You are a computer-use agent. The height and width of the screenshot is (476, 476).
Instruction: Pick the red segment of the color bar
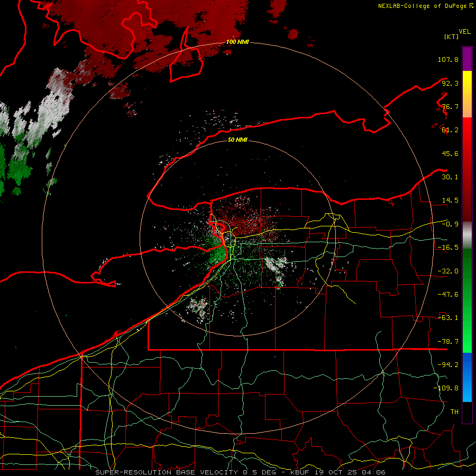tap(467, 169)
